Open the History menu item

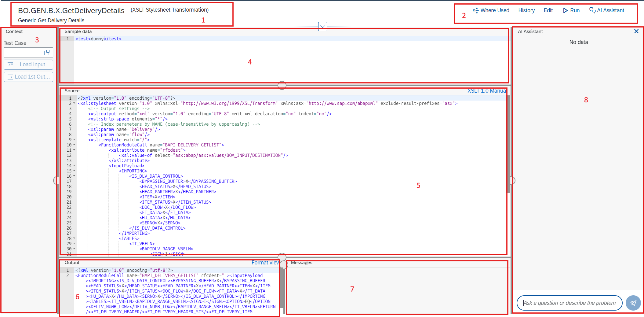click(x=526, y=10)
